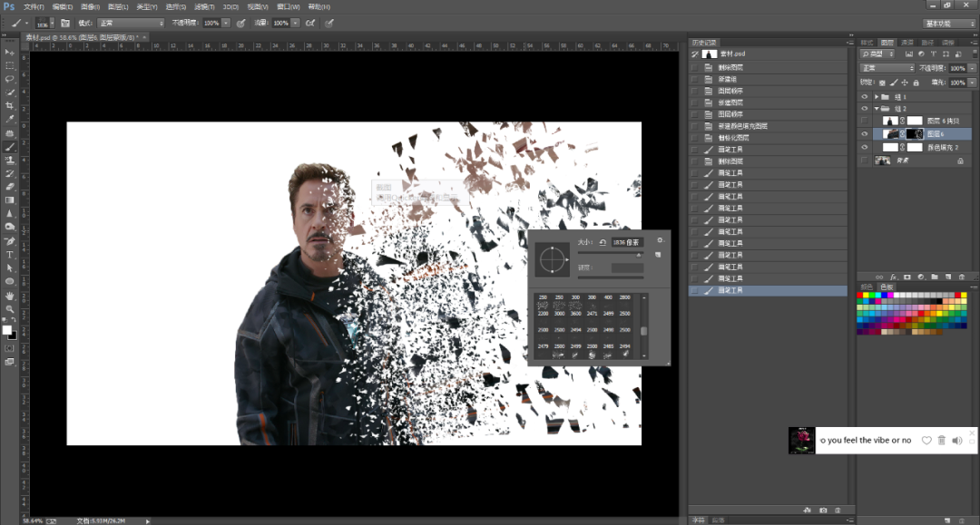Select the Eraser tool

(9, 187)
